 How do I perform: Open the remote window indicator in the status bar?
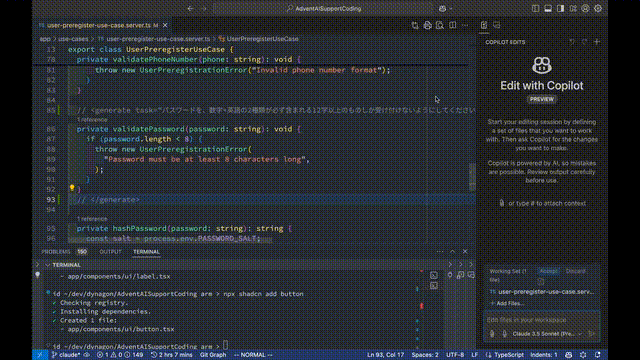point(40,355)
